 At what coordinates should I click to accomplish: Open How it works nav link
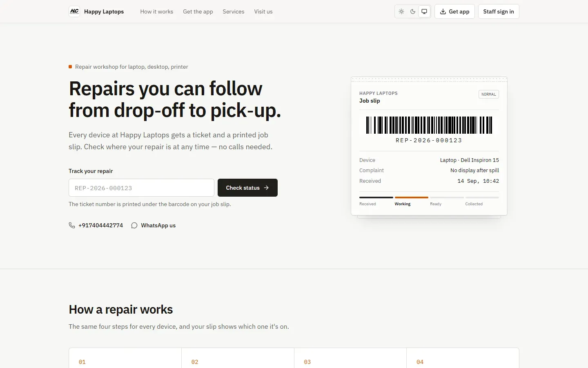[157, 11]
